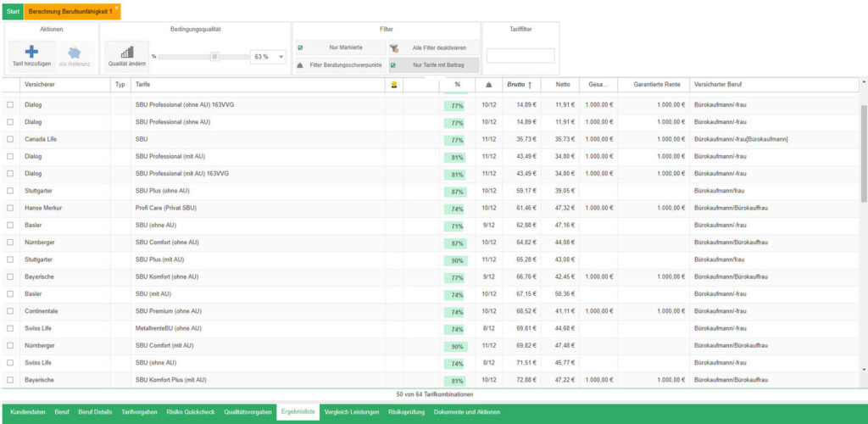Select the Hanse Merkur row checkbox

point(10,208)
